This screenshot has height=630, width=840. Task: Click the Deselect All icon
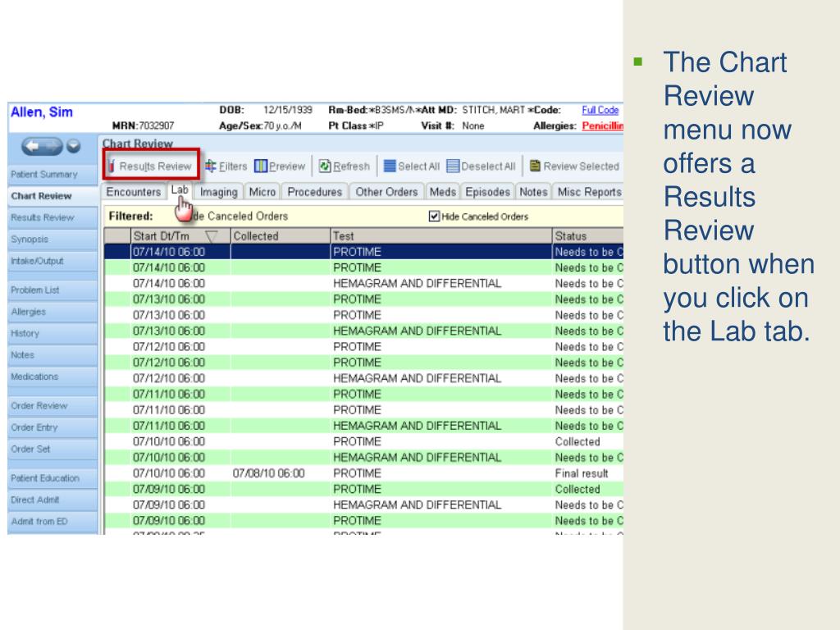tap(453, 166)
